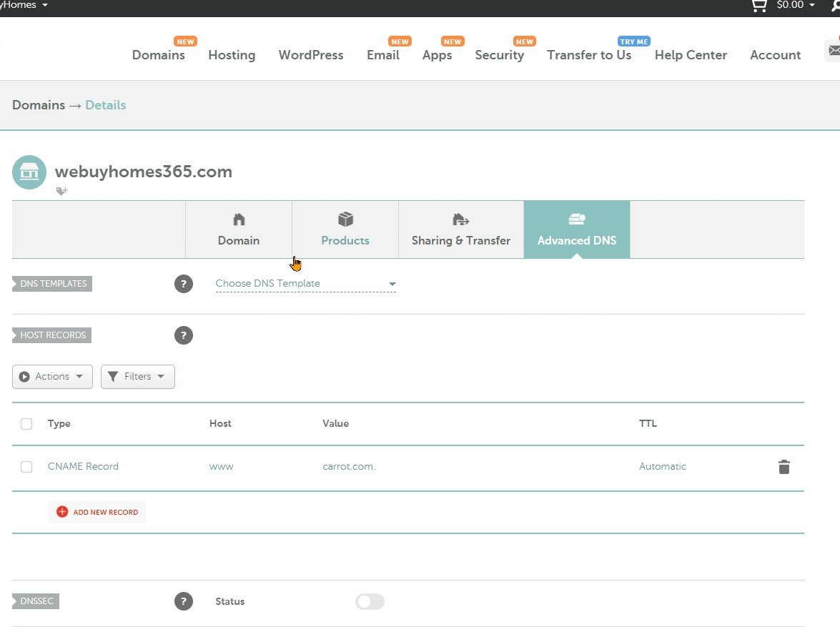Click the Host column header

pyautogui.click(x=220, y=423)
